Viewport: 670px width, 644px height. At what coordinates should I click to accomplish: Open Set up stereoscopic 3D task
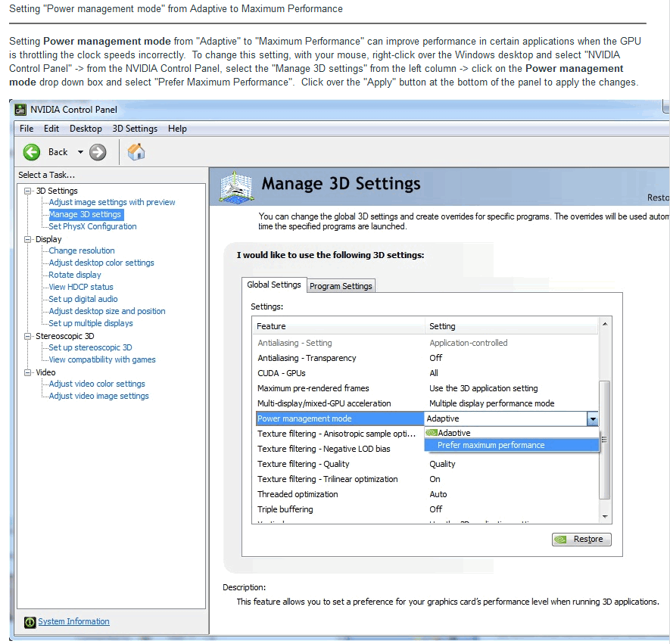pyautogui.click(x=90, y=347)
